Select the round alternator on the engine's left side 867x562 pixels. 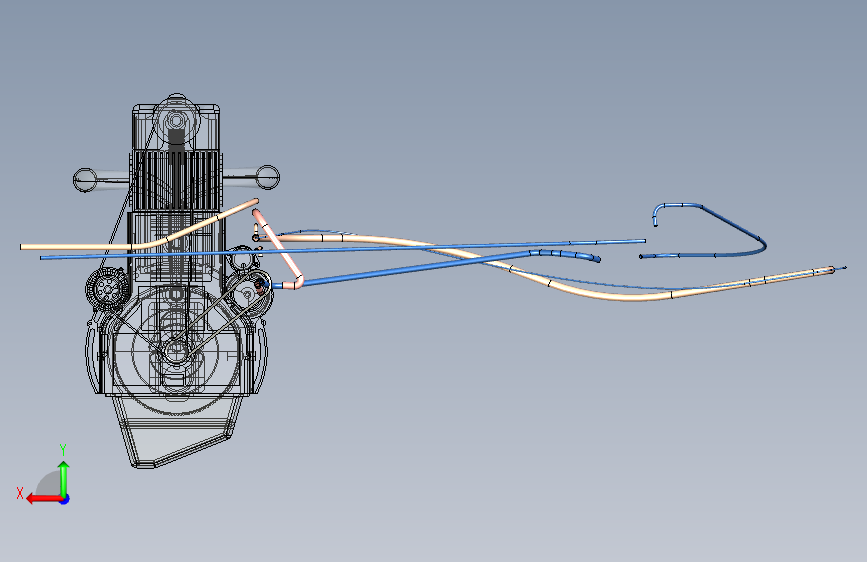click(x=107, y=288)
